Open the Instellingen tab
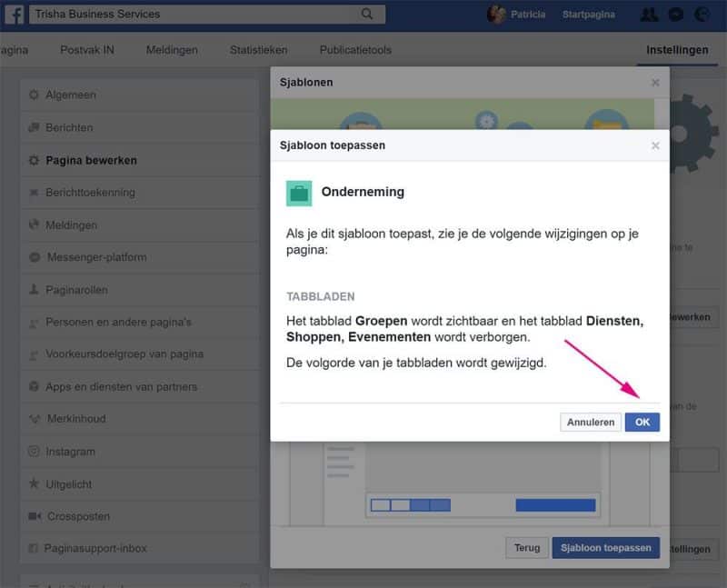The height and width of the screenshot is (588, 727). point(677,50)
